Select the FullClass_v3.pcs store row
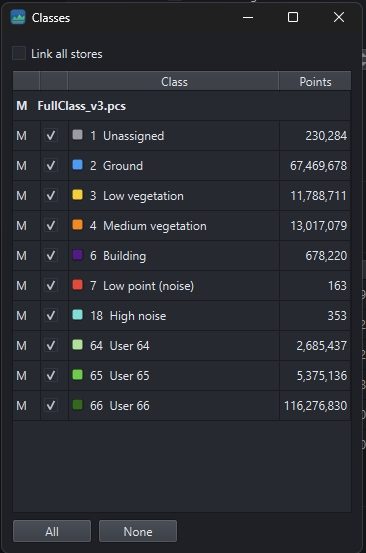This screenshot has width=366, height=553. (x=182, y=106)
